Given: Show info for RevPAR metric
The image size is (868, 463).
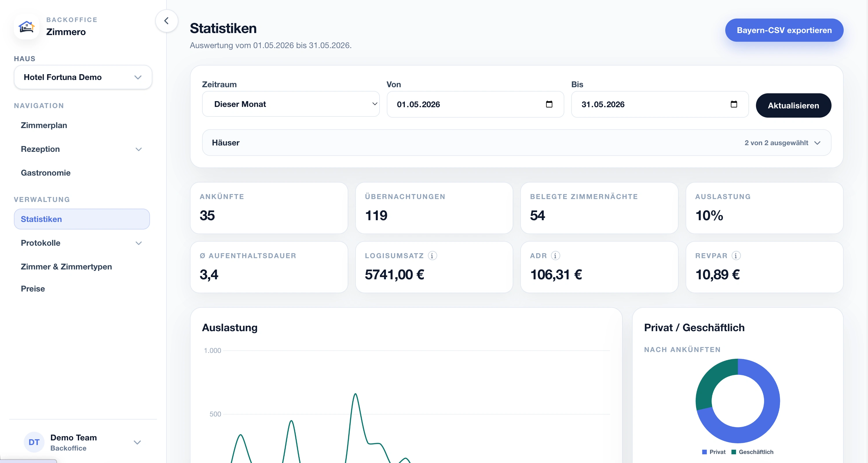Looking at the screenshot, I should point(736,256).
